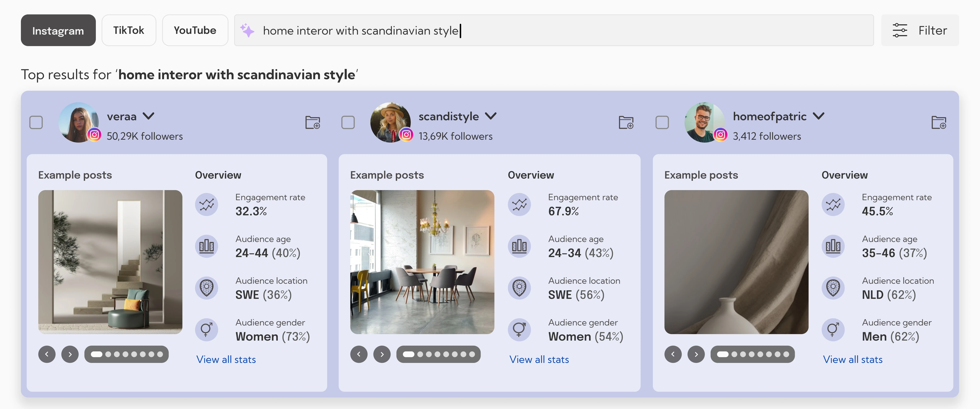Open homeofpatric profile avatar
Image resolution: width=980 pixels, height=409 pixels.
(x=705, y=122)
